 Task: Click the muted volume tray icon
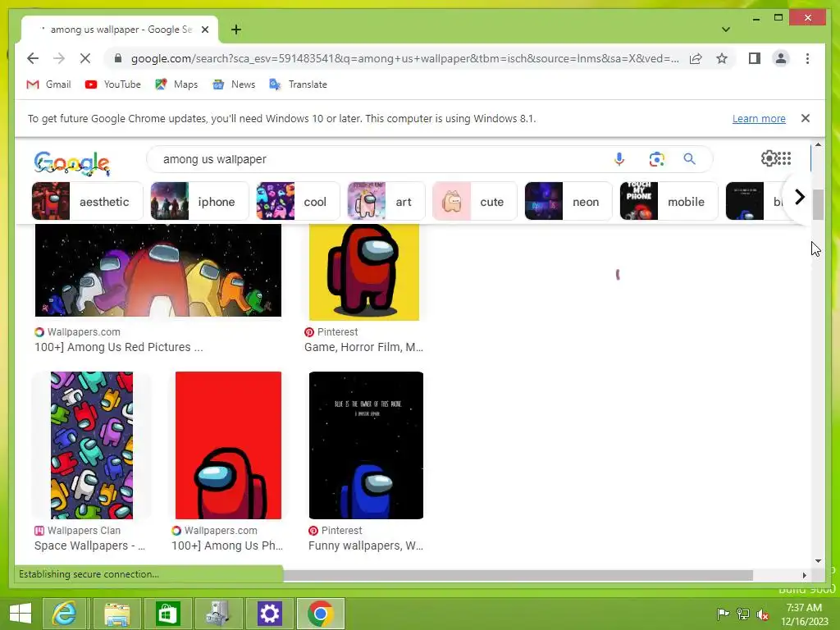pyautogui.click(x=763, y=614)
